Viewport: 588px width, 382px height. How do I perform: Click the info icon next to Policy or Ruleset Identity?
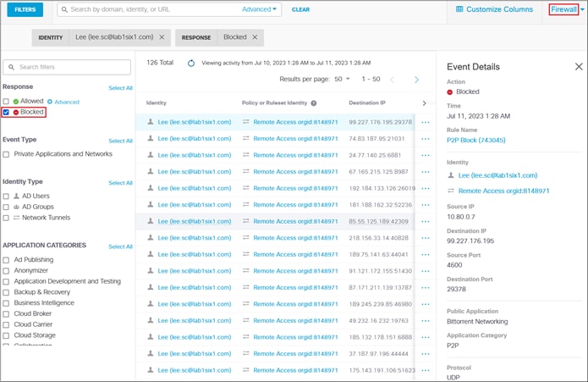[314, 102]
